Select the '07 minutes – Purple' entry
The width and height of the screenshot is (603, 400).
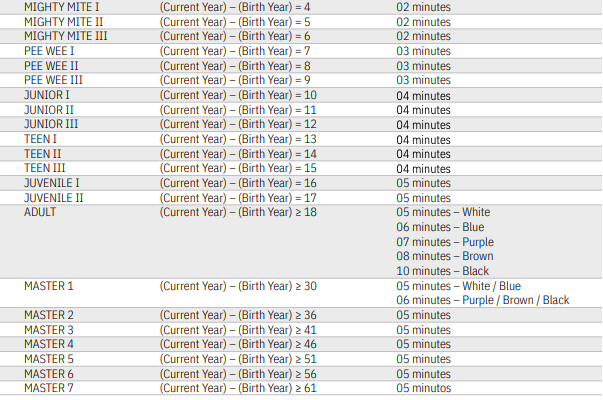tap(445, 242)
